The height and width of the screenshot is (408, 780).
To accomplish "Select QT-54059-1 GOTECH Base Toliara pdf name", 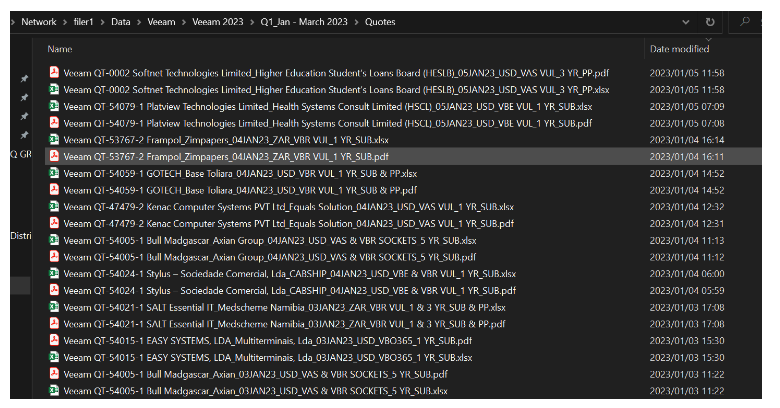I will [240, 190].
